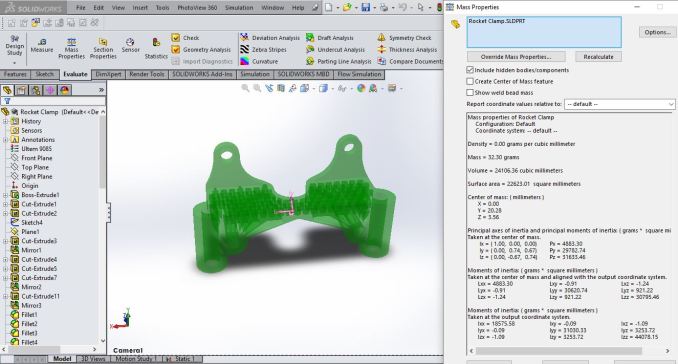
Task: Switch to FeatureManager design tree tab
Action: coord(7,90)
